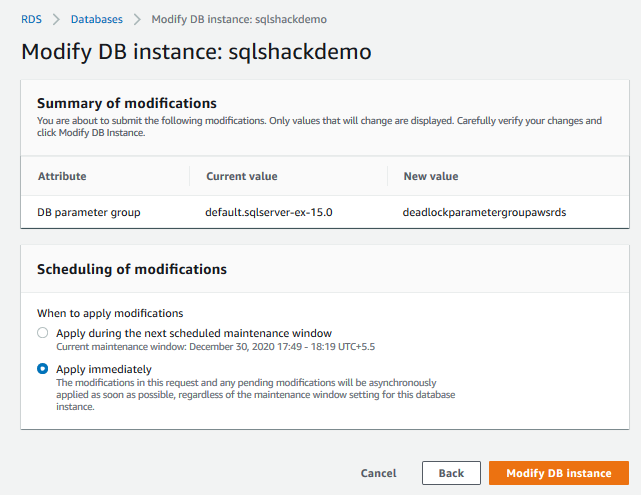Viewport: 641px width, 495px height.
Task: Click the breadcrumb chevron after RDS
Action: coord(56,19)
